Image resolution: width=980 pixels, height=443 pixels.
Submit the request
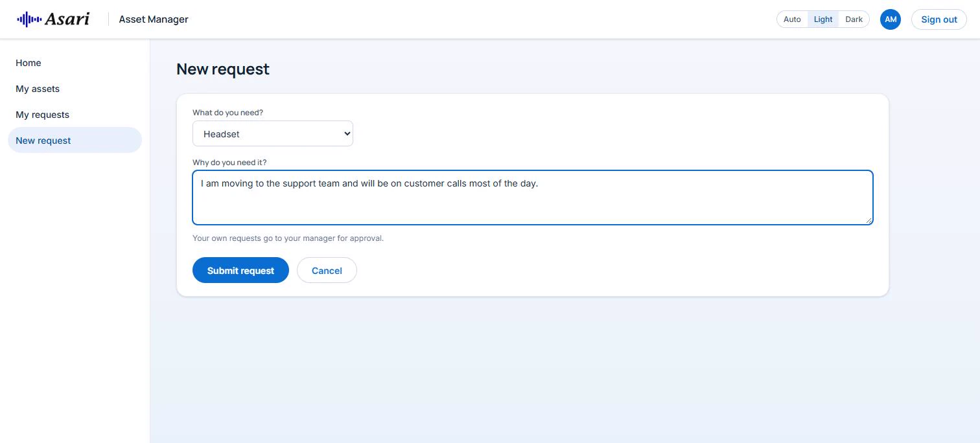tap(240, 270)
